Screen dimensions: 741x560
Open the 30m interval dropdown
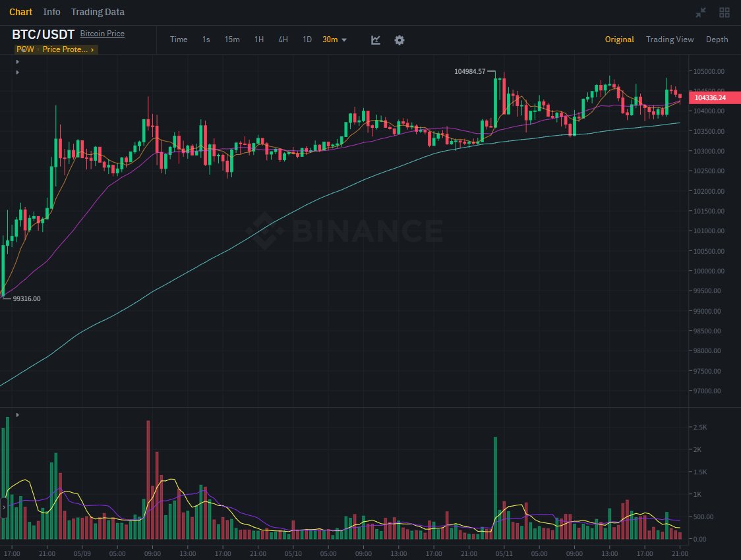(335, 40)
